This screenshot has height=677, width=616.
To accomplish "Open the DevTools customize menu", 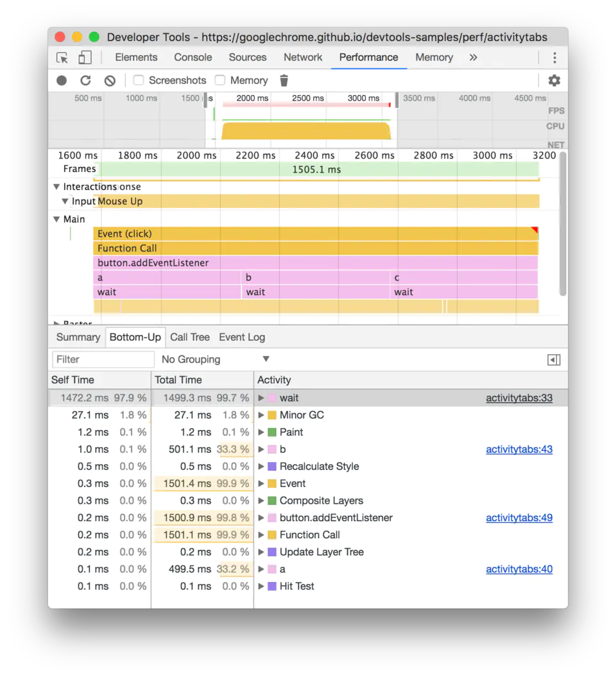I will pyautogui.click(x=554, y=57).
